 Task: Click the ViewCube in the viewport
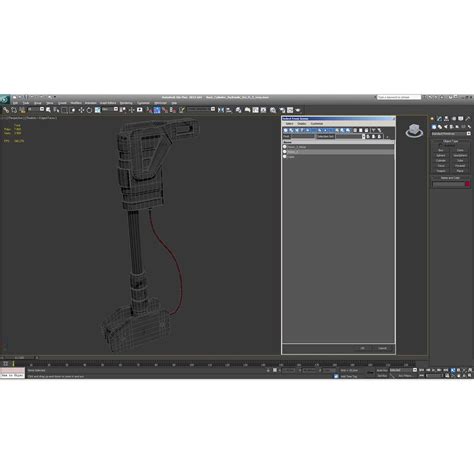tap(414, 130)
